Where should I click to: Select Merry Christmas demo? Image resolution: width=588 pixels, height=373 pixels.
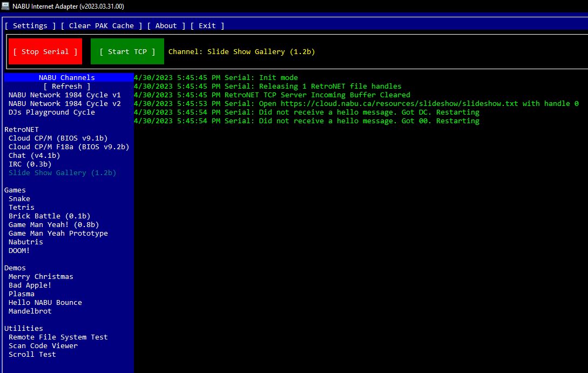(41, 276)
